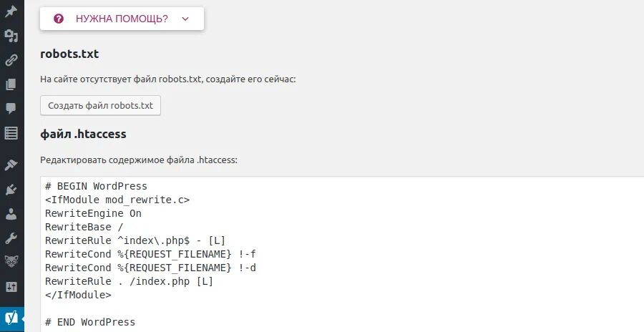Click the question mark help icon
Screen dimensions: 644x332
point(59,19)
